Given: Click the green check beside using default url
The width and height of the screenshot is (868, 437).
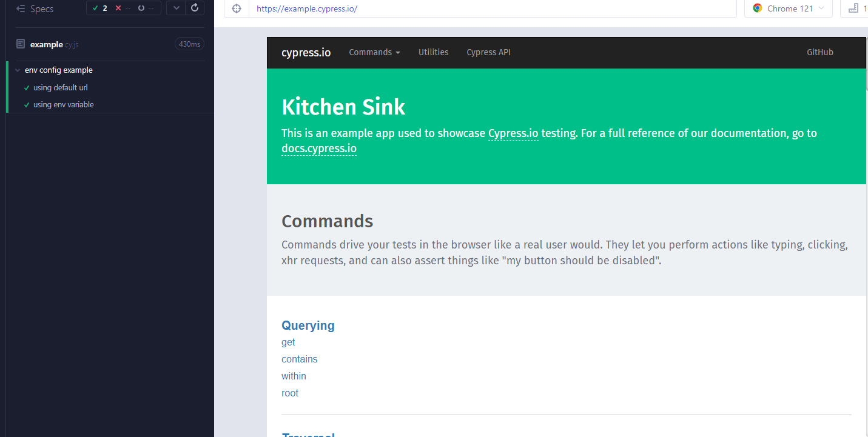Looking at the screenshot, I should point(27,88).
